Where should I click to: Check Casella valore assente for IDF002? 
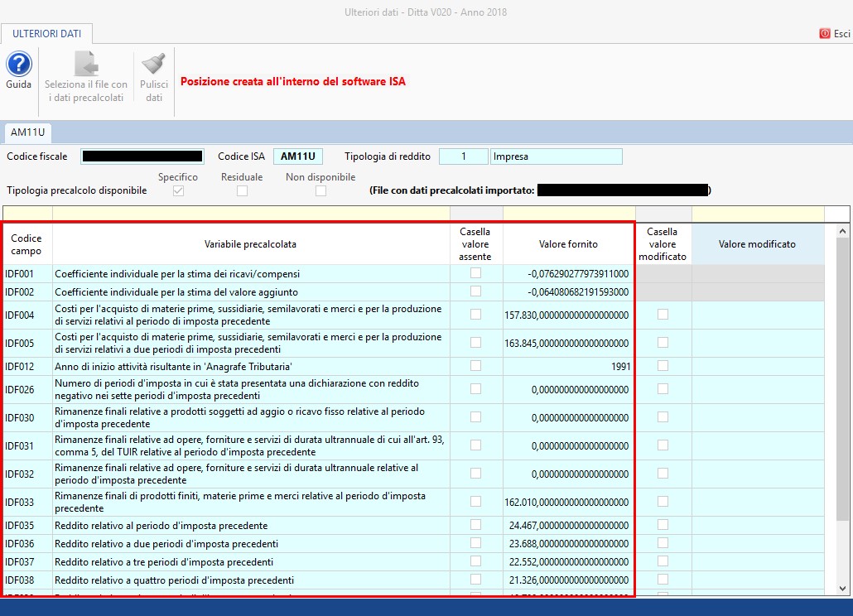point(475,291)
